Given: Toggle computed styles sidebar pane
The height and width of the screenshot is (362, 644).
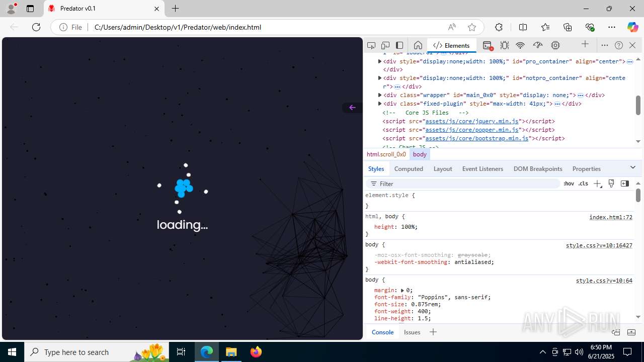Looking at the screenshot, I should 625,184.
